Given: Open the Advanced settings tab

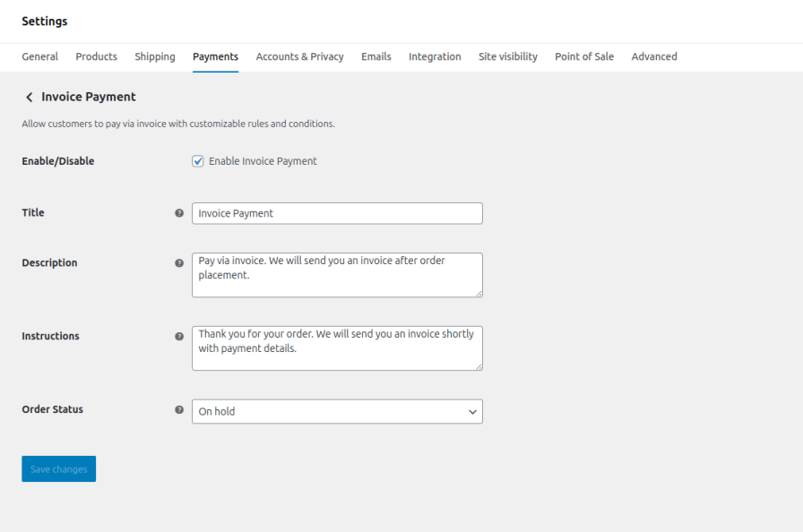Looking at the screenshot, I should click(653, 56).
